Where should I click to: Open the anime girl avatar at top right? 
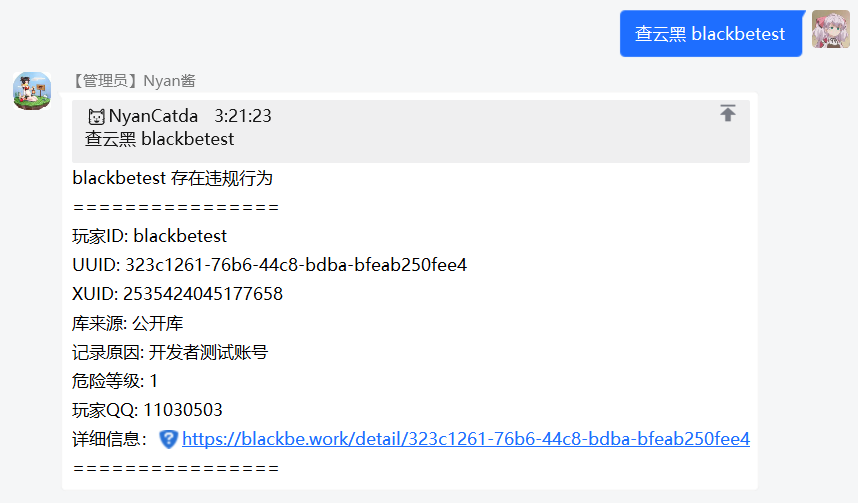click(x=831, y=30)
